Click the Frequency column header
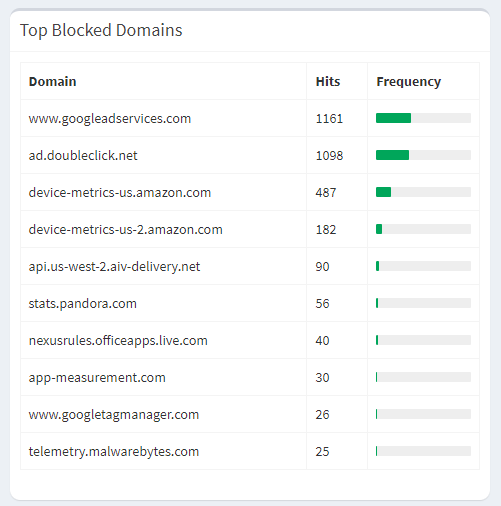The image size is (501, 506). (409, 82)
